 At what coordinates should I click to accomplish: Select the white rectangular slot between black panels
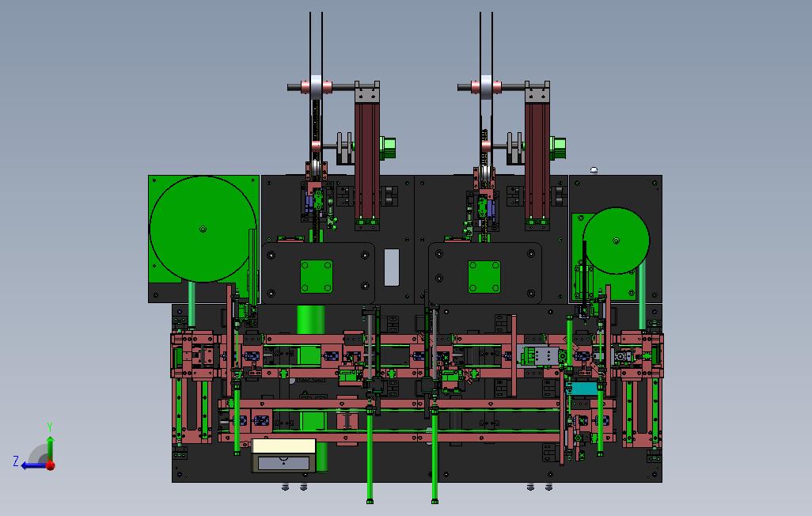click(x=392, y=267)
